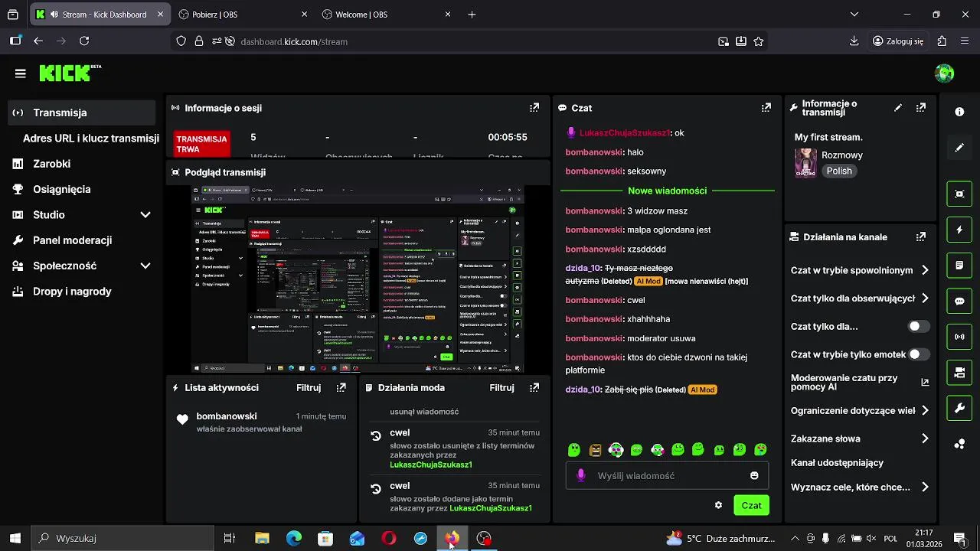Expand the Społeczność sidebar section
The image size is (980, 551).
tap(145, 266)
